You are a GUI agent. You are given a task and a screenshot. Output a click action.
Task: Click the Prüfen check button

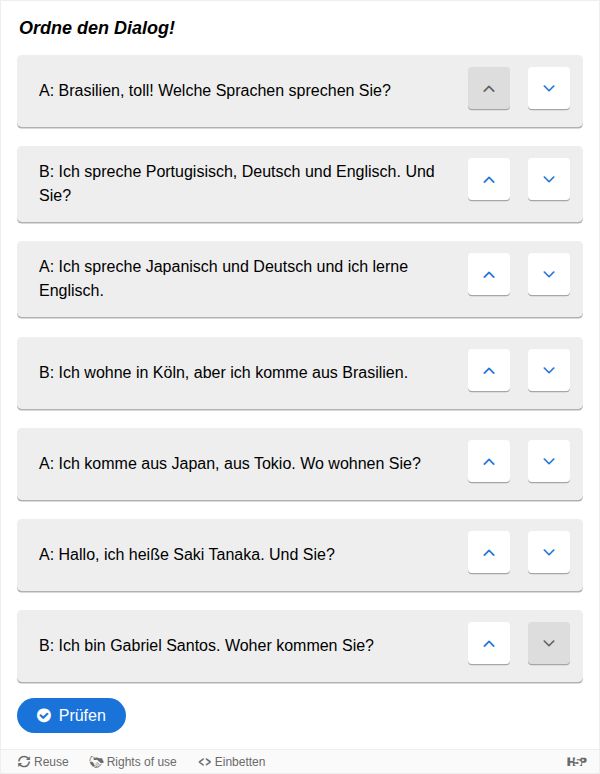click(72, 716)
